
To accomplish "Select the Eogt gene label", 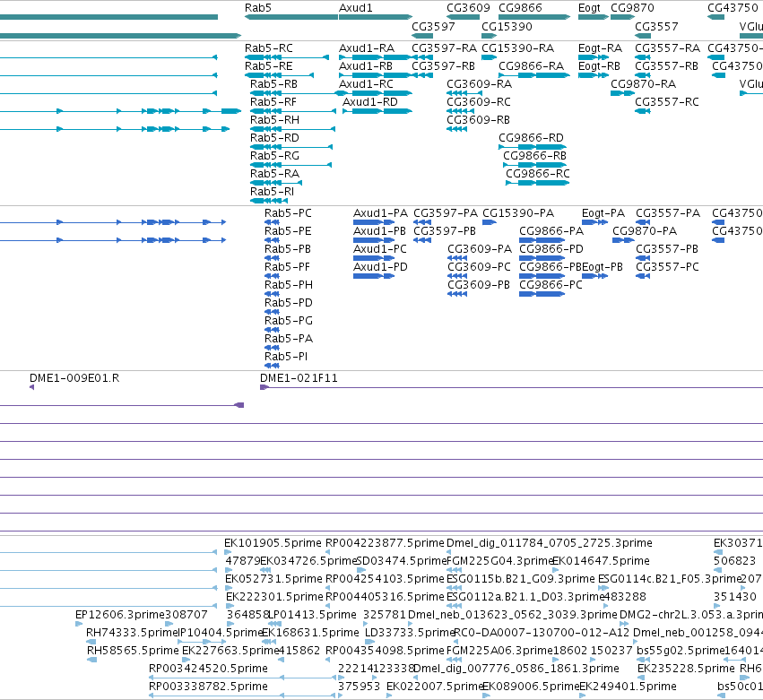I will pos(589,8).
